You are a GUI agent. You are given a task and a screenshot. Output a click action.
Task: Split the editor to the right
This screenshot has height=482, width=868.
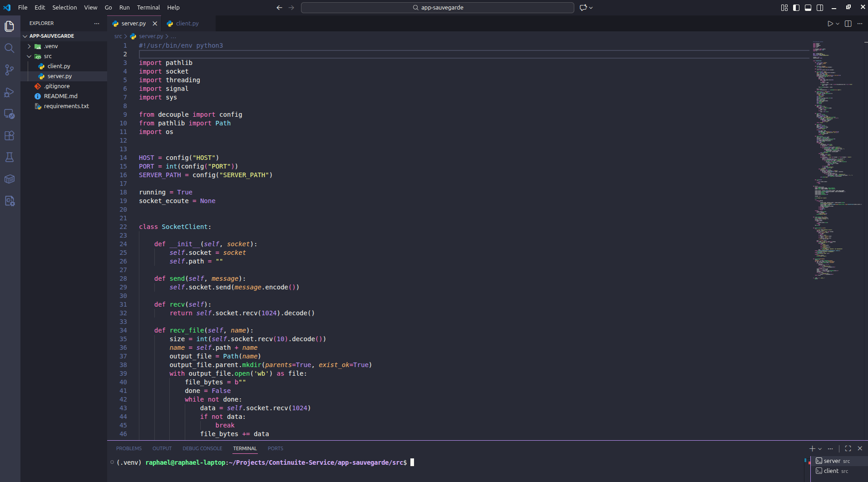coord(848,24)
